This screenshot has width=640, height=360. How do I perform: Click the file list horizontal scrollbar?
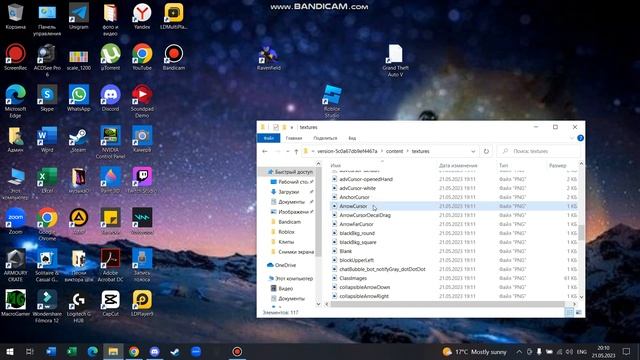447,304
